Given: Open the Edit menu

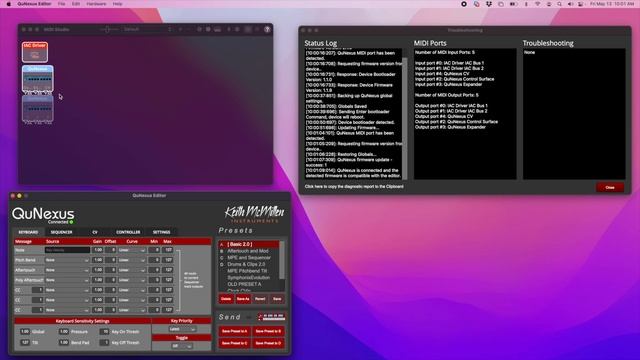Looking at the screenshot, I should (x=76, y=4).
